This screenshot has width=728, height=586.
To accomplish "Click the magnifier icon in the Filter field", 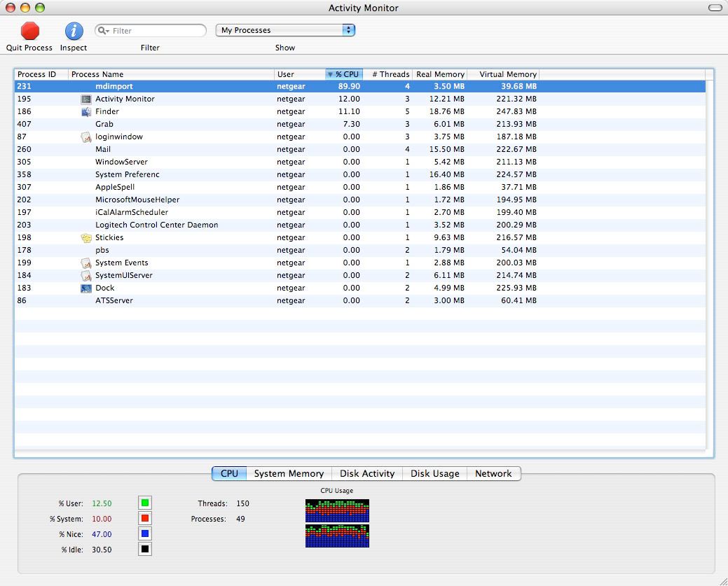I will click(x=102, y=31).
